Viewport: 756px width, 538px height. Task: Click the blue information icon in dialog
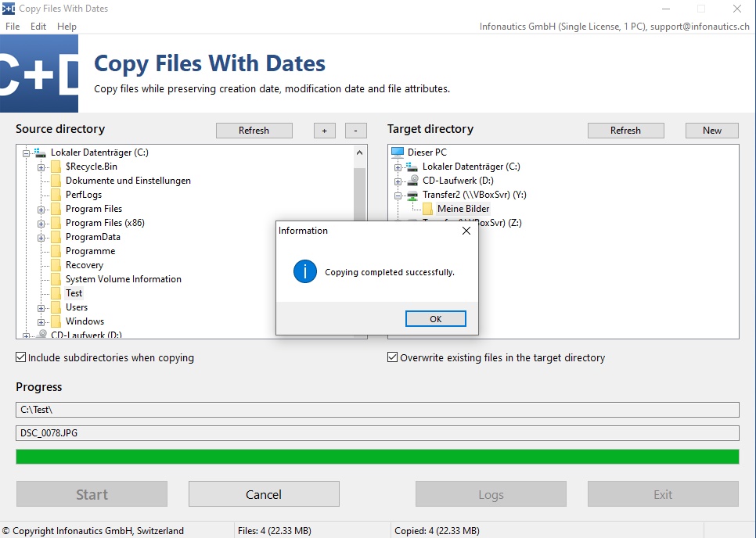[304, 272]
